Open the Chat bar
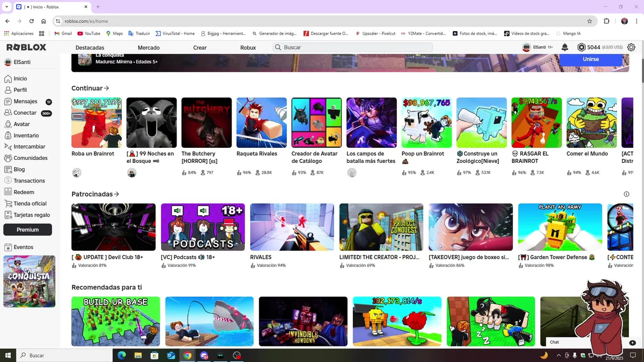This screenshot has width=644, height=362. coord(592,342)
